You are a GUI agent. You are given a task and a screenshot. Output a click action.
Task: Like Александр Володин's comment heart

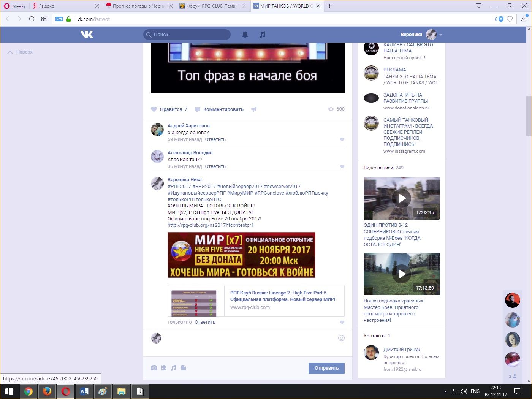342,166
